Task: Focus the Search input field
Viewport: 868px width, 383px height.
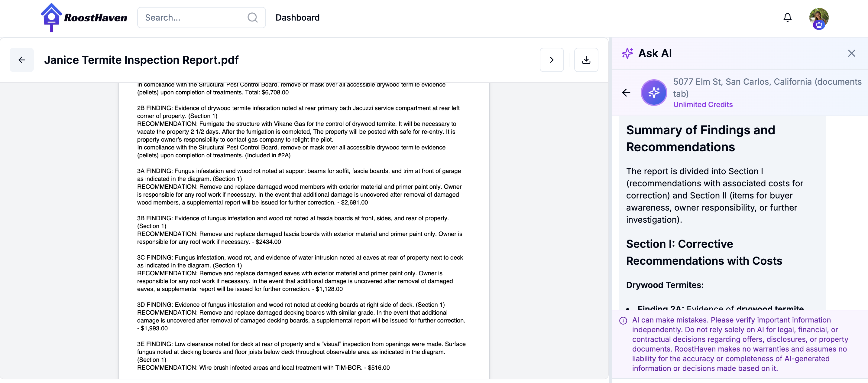Action: coord(201,18)
